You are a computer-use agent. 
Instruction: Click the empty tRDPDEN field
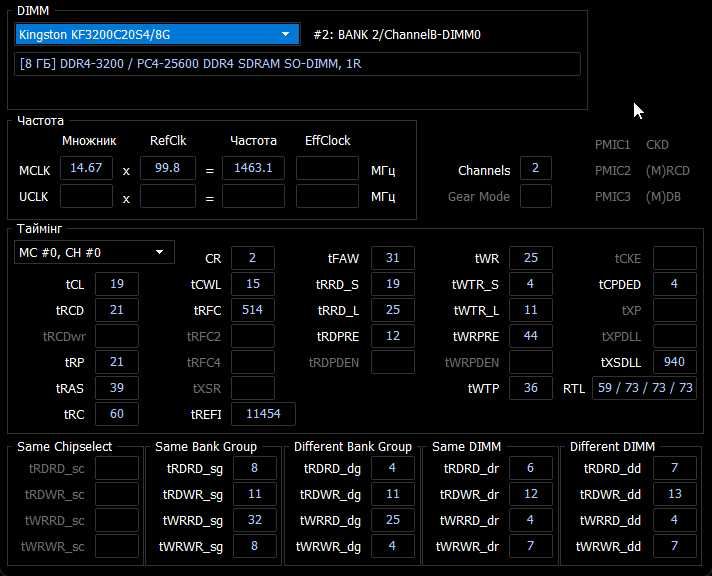[393, 362]
